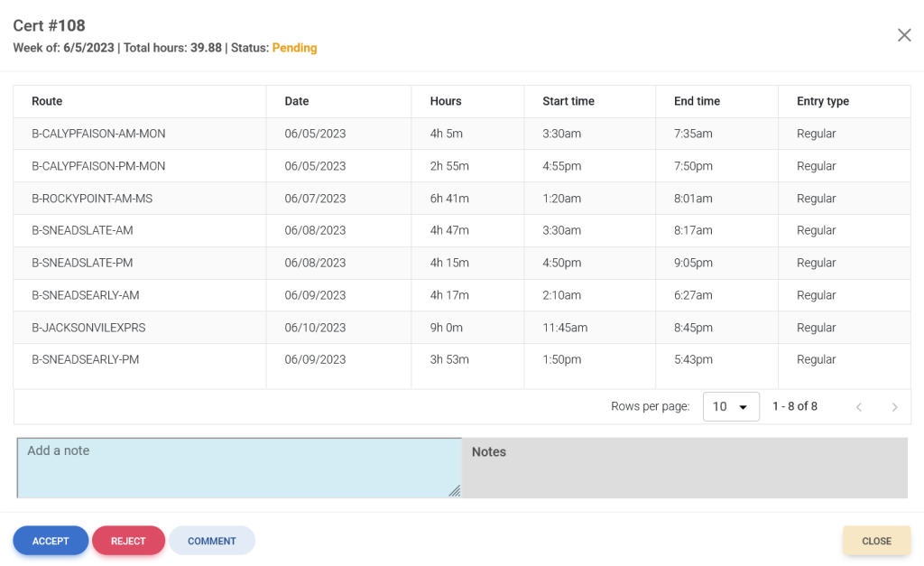Image resolution: width=924 pixels, height=566 pixels.
Task: Select the B-SNEADSEARLY-PM route row
Action: pyautogui.click(x=85, y=359)
